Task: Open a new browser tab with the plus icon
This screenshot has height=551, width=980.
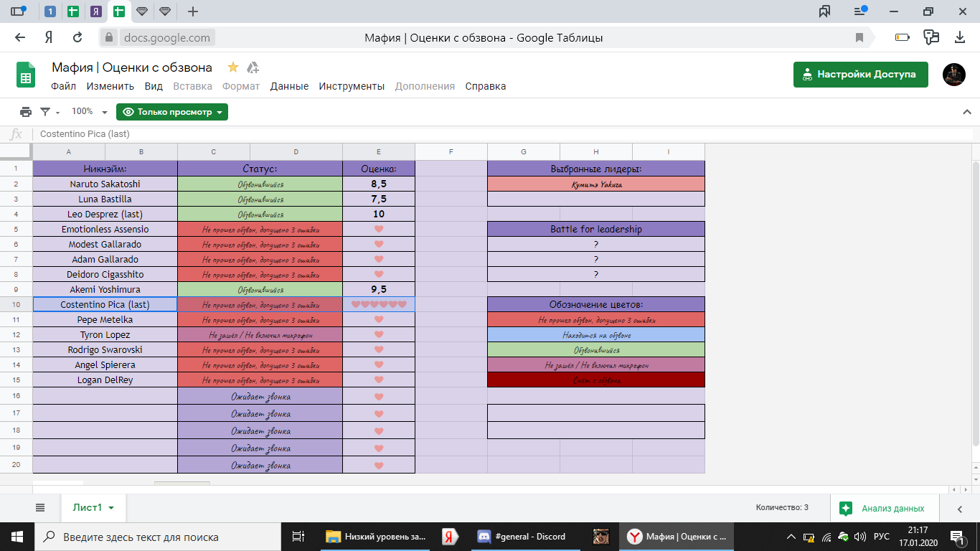Action: [192, 11]
